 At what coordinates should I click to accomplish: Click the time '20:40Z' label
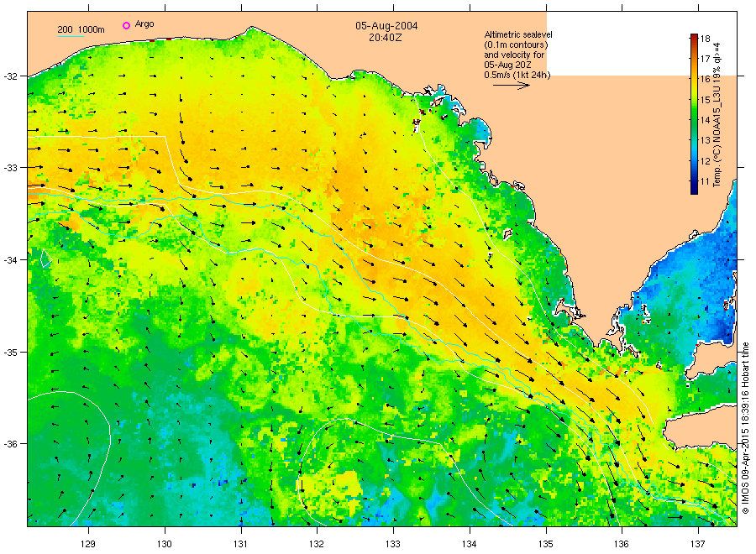(386, 37)
